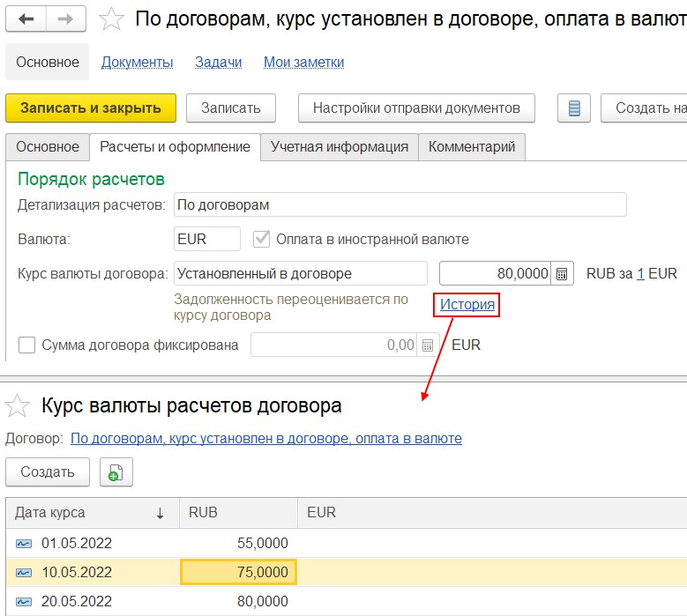Screen dimensions: 687x616
Task: Star the Курс валюты расчетов договора form
Action: 17,406
